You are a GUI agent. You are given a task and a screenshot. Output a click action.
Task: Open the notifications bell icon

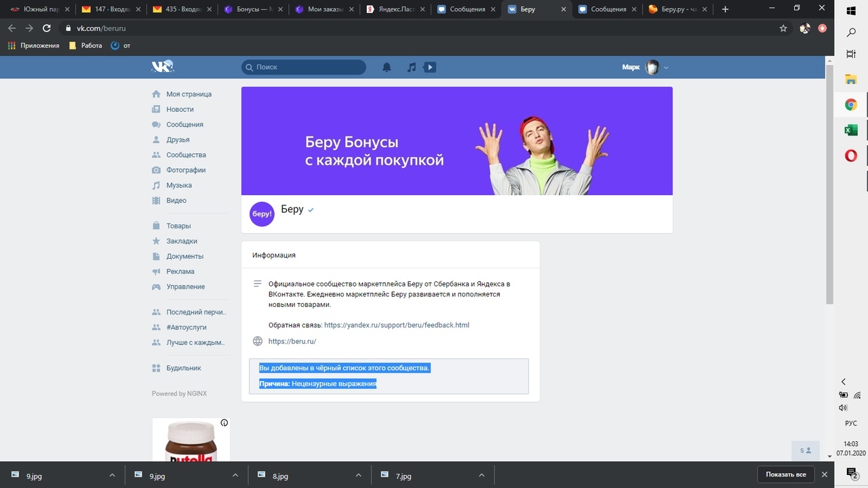[x=387, y=67]
